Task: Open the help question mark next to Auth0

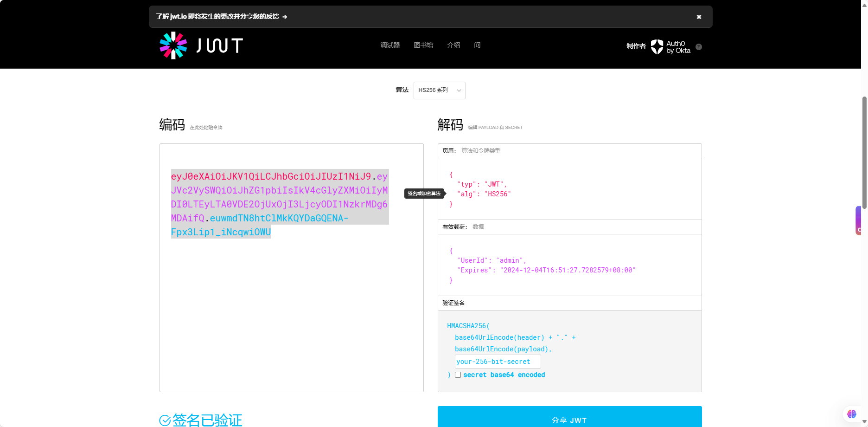Action: pos(698,46)
